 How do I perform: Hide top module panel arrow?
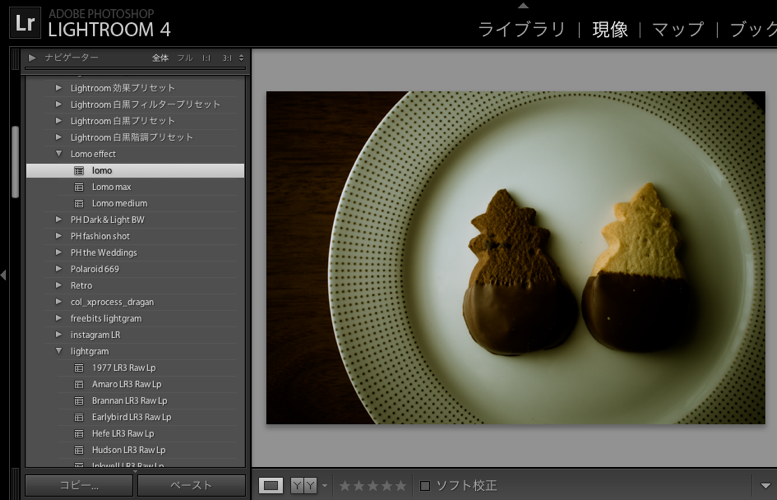point(523,6)
